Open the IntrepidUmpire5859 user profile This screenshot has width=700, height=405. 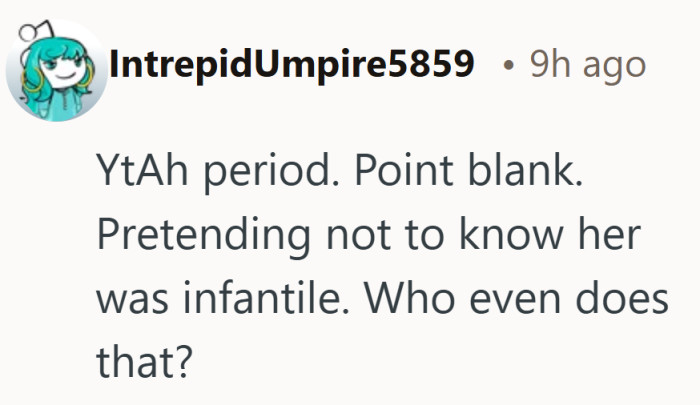(x=292, y=66)
